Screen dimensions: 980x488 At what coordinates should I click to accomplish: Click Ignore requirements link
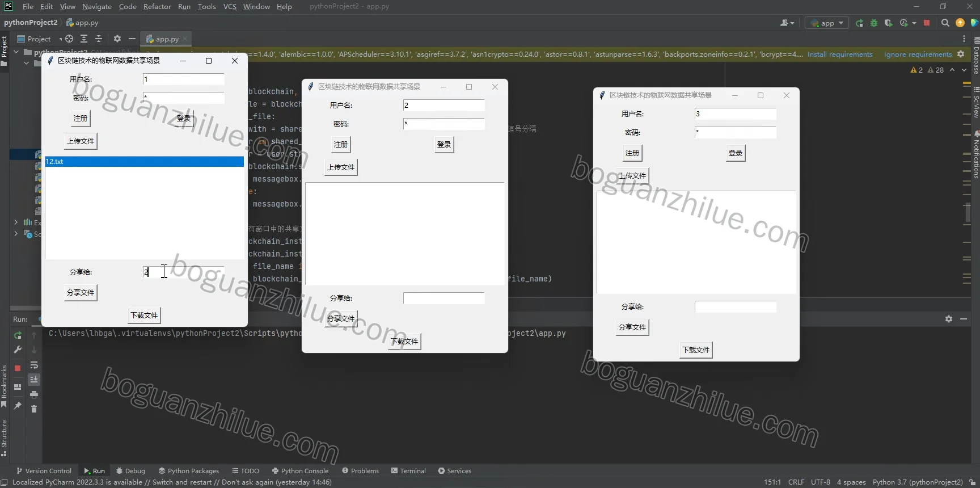[918, 54]
